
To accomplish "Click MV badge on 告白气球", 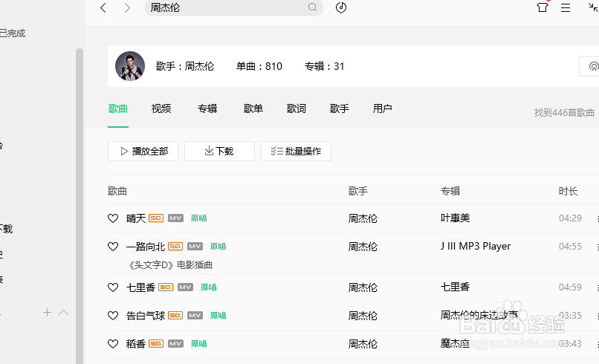I will click(x=195, y=316).
